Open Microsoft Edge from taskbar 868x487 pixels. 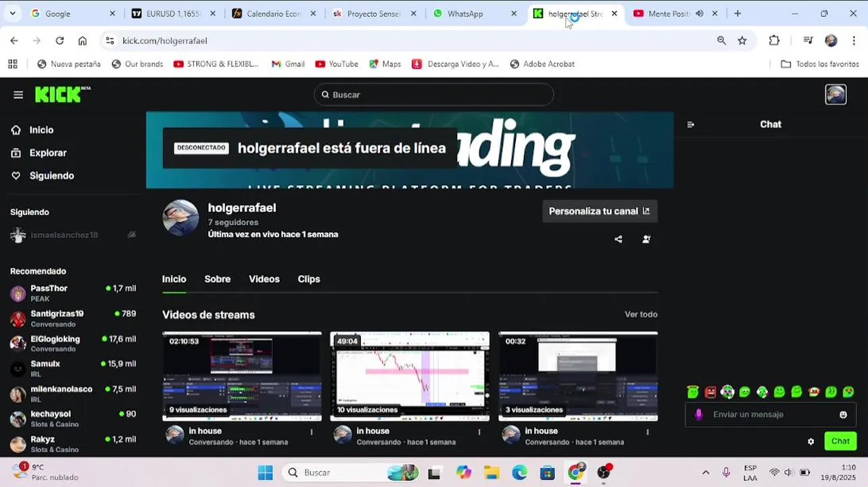519,472
